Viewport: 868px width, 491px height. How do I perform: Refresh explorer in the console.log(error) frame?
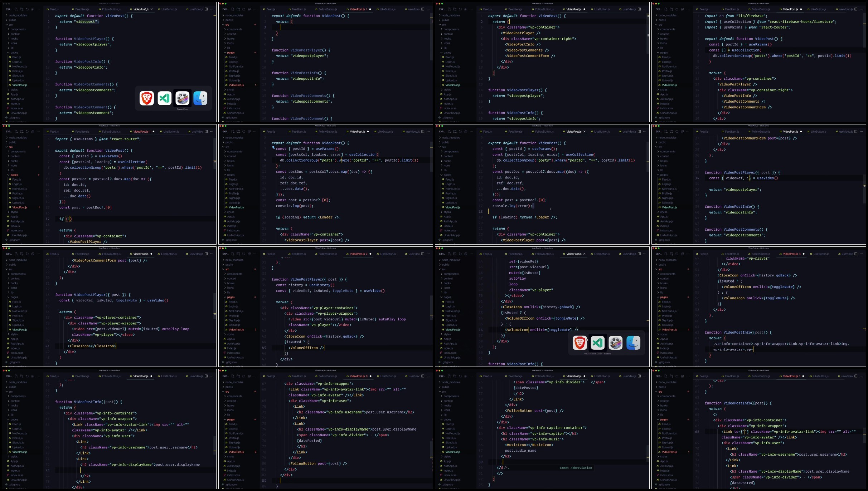click(x=460, y=132)
